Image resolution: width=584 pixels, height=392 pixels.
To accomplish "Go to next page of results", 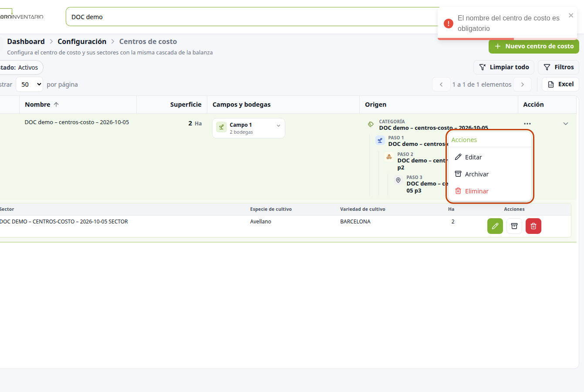I will tap(523, 84).
